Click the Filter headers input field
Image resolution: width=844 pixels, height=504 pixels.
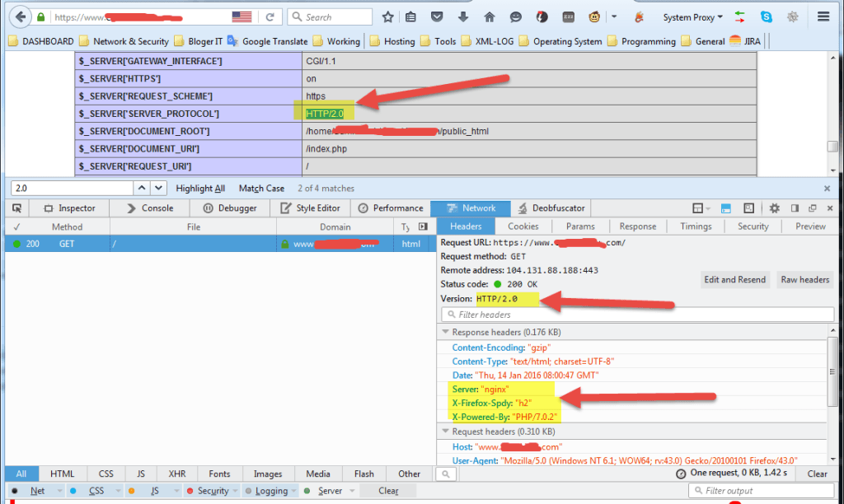pos(637,314)
